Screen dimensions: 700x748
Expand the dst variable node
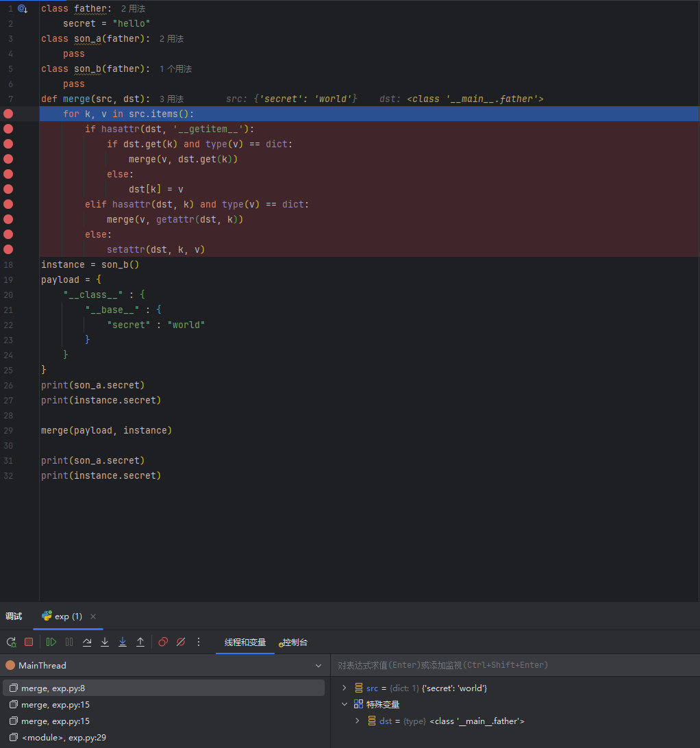click(358, 721)
